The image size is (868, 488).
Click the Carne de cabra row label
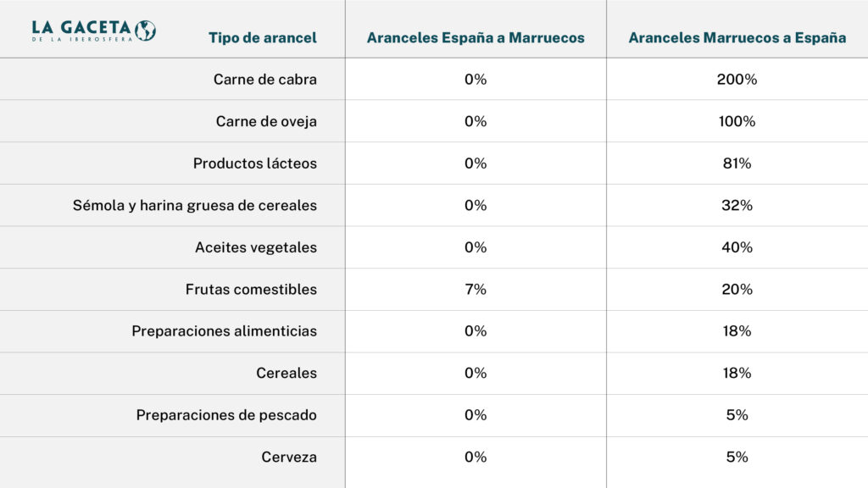coord(265,79)
